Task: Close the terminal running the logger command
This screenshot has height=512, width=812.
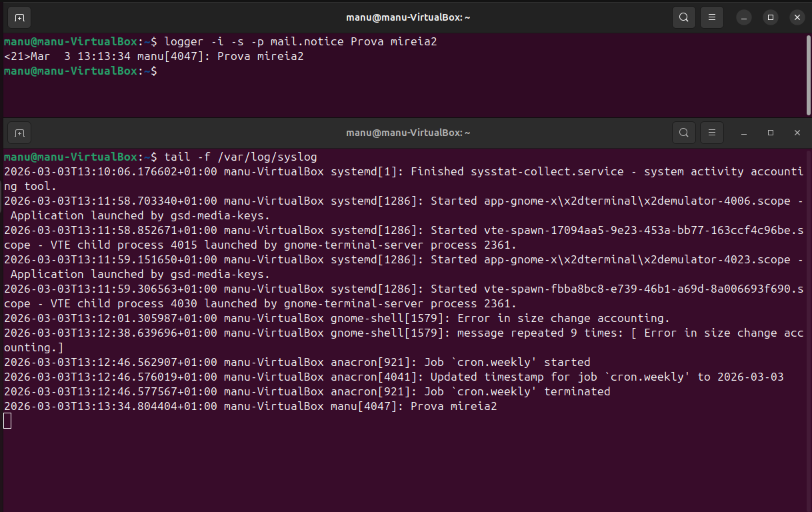Action: click(797, 17)
